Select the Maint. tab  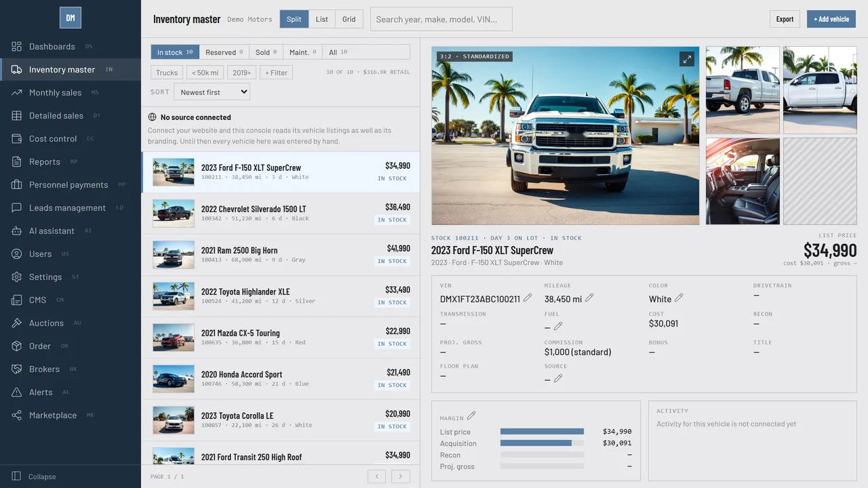coord(303,52)
